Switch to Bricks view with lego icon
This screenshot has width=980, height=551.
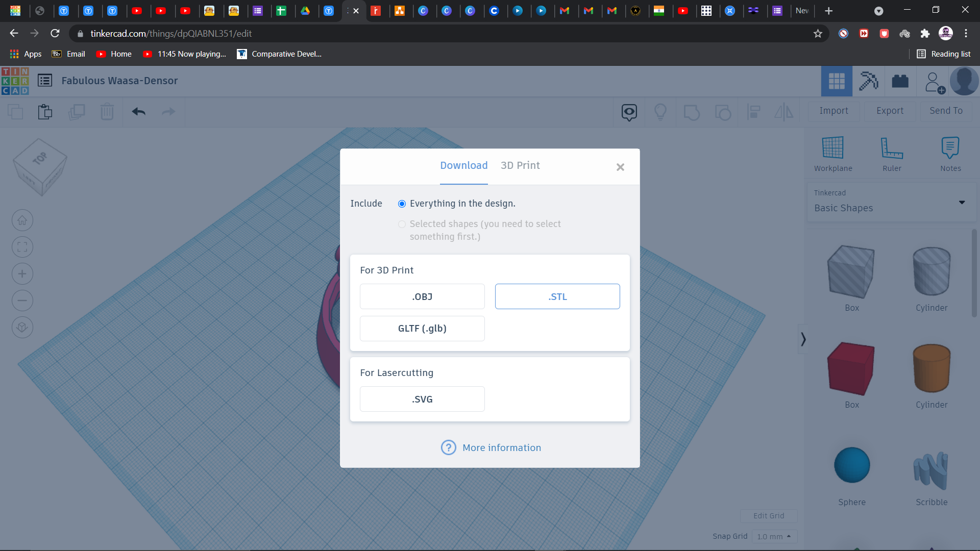pos(900,81)
